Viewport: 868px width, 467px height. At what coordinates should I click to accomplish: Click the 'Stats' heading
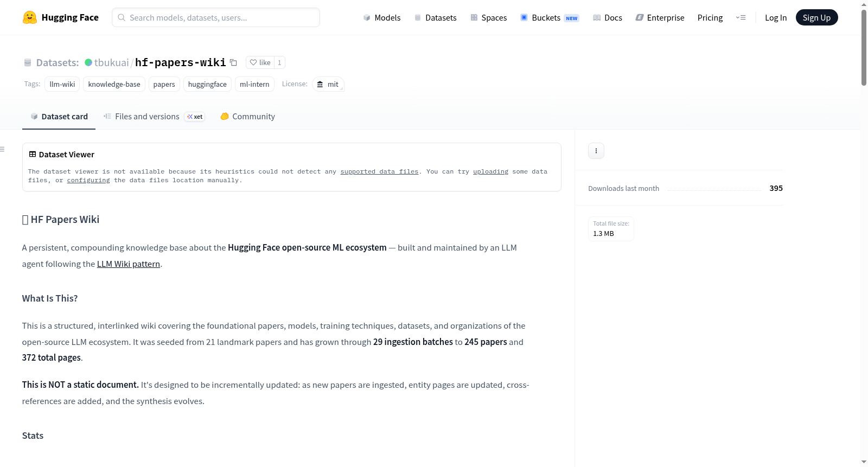[33, 436]
